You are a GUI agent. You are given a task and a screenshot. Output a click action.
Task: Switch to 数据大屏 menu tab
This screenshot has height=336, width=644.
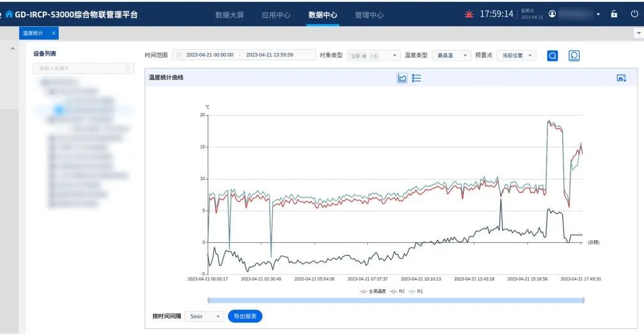pyautogui.click(x=229, y=15)
